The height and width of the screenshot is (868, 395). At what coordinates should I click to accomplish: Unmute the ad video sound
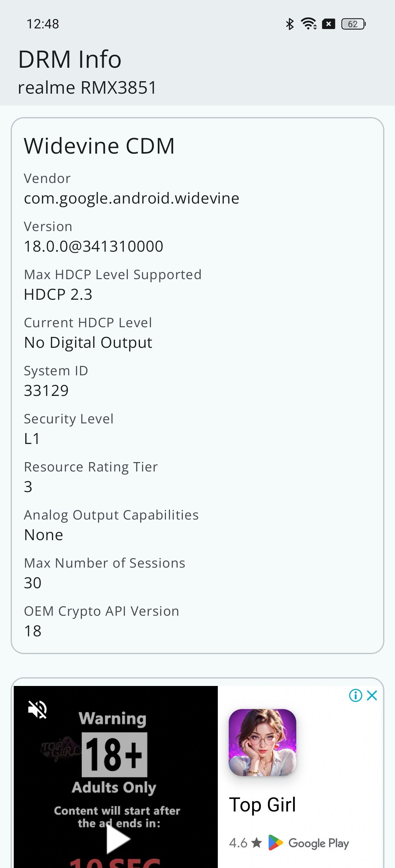37,709
